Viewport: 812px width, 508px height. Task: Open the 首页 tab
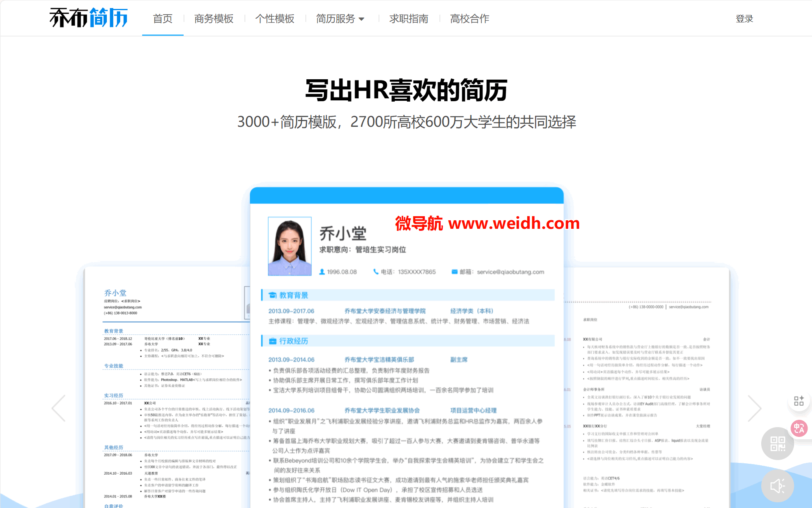[x=162, y=19]
